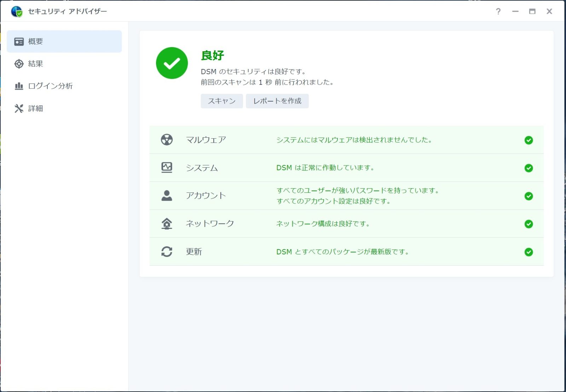Click the network house icon
Image resolution: width=566 pixels, height=392 pixels.
pyautogui.click(x=167, y=224)
